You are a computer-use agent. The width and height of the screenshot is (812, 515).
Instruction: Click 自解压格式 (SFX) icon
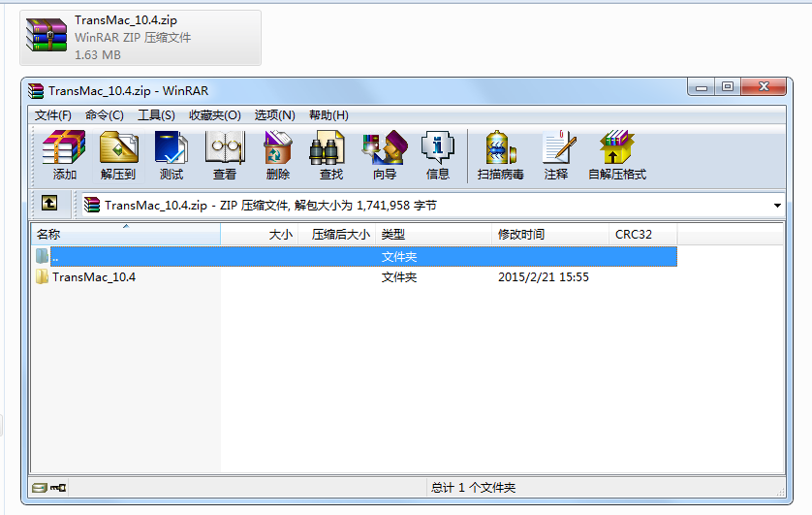click(617, 155)
